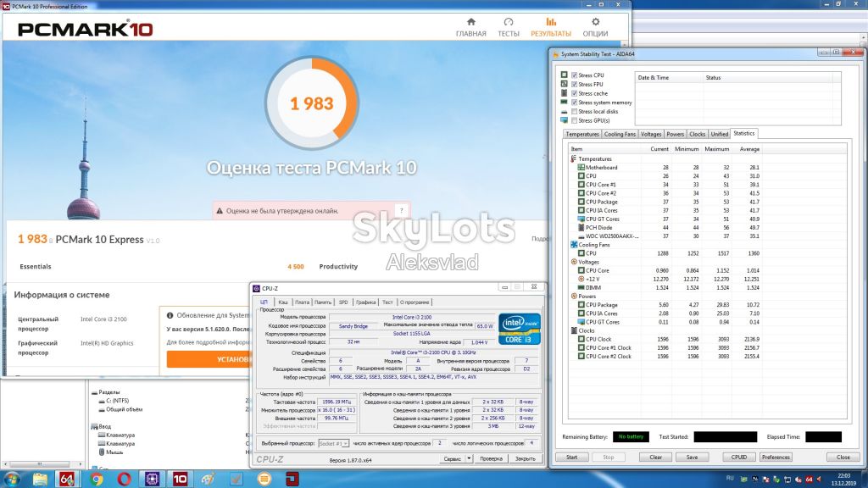Viewport: 868px width, 488px height.
Task: Switch to the Cooling Fans tab in AIDA64
Action: coord(620,134)
